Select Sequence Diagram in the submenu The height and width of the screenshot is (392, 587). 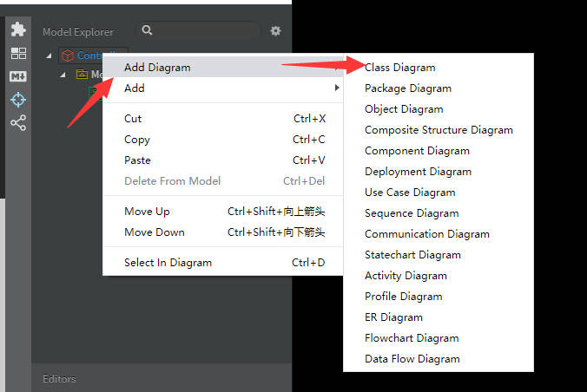tap(412, 213)
